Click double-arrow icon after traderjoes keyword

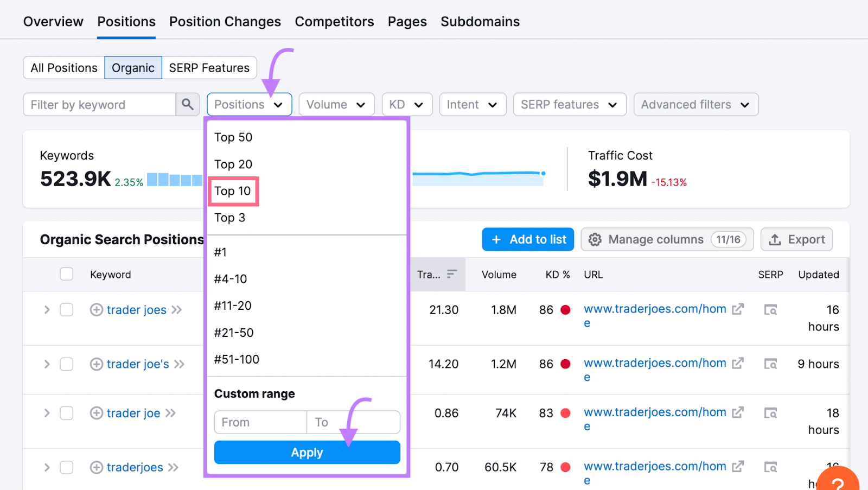(174, 467)
